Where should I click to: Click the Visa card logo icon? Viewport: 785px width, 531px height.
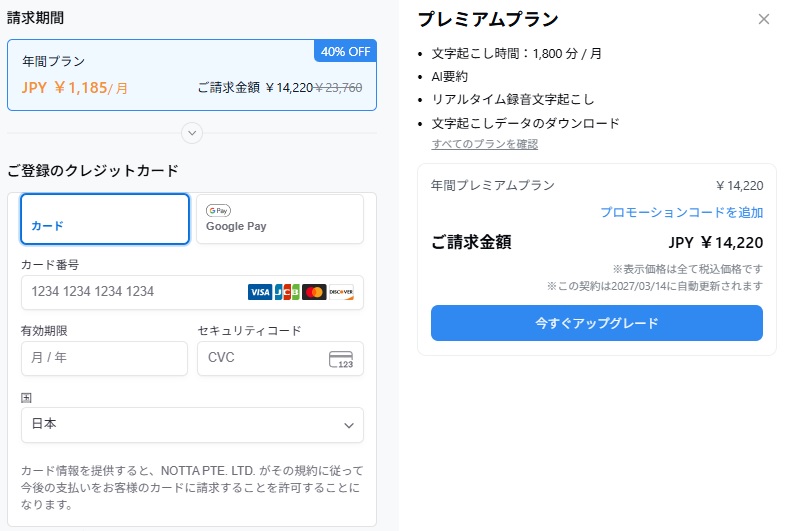tap(260, 292)
